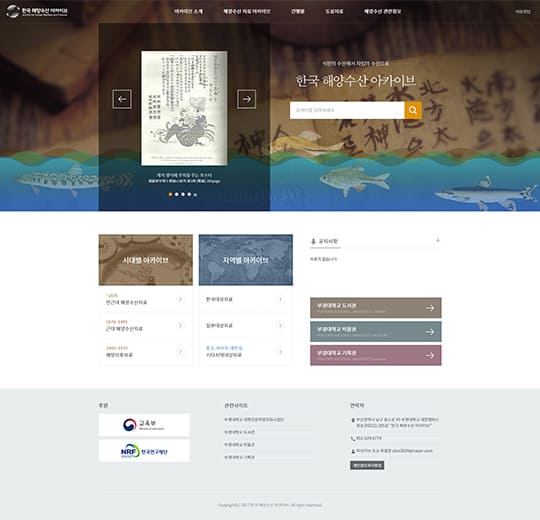This screenshot has width=540, height=520.
Task: Click the dark button under the contact info
Action: click(x=367, y=465)
